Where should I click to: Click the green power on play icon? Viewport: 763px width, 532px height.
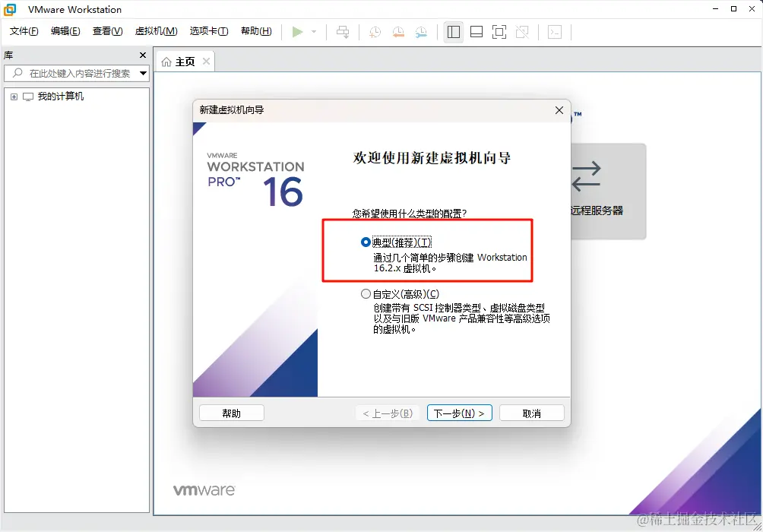coord(297,32)
